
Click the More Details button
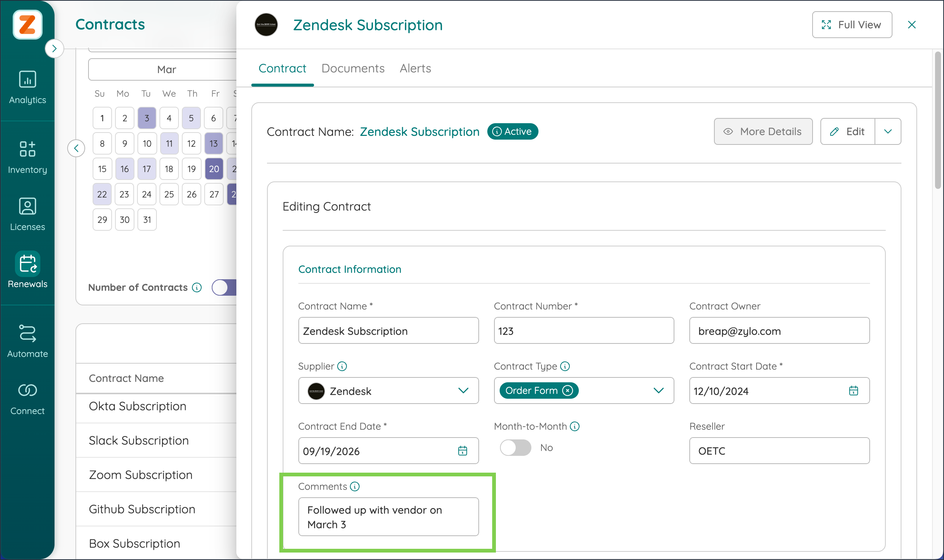coord(763,131)
